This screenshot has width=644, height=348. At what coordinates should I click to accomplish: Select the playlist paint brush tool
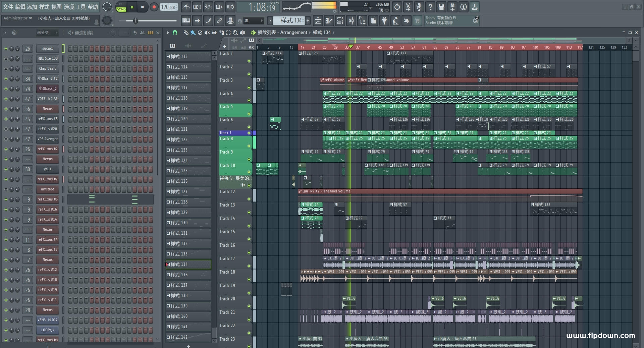pyautogui.click(x=193, y=33)
